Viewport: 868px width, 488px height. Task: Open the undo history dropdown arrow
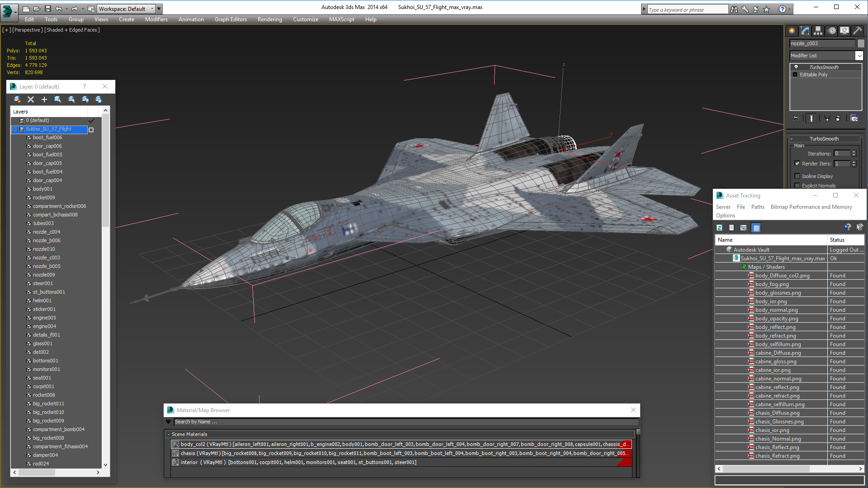coord(66,9)
